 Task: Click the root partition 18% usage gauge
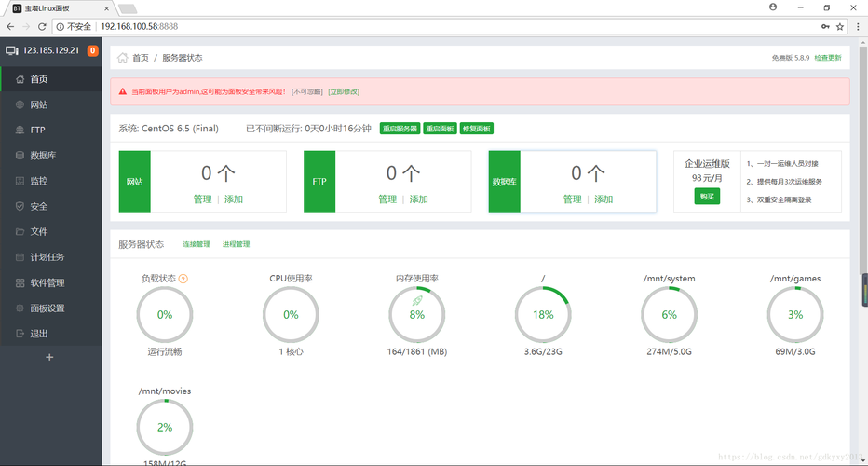click(x=543, y=315)
